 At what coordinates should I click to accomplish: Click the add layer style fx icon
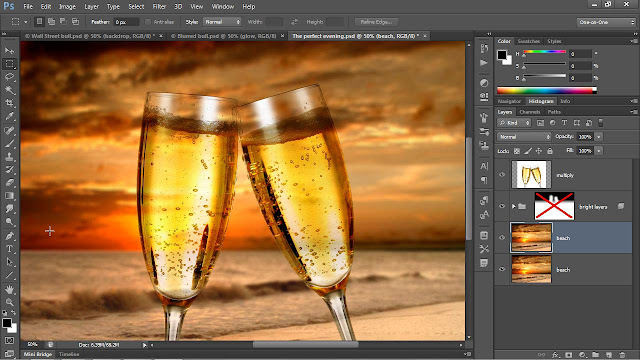[x=555, y=355]
